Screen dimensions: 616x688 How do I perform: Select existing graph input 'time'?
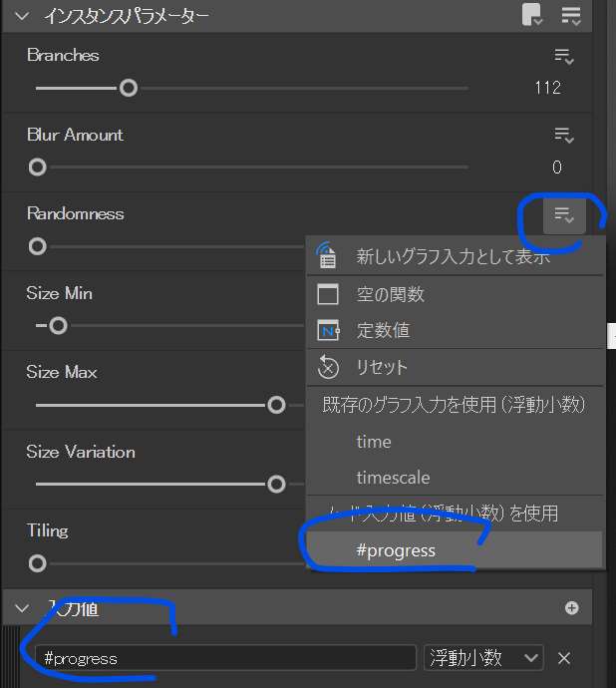(x=374, y=442)
